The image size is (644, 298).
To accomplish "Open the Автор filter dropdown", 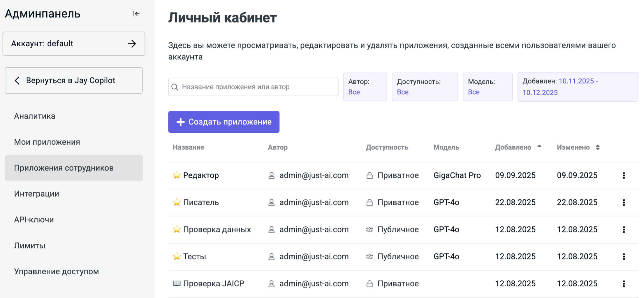I will point(365,87).
